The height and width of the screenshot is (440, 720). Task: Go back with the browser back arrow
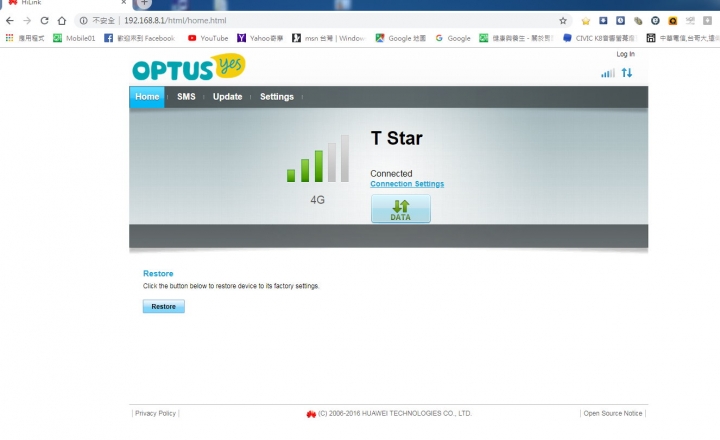tap(10, 21)
